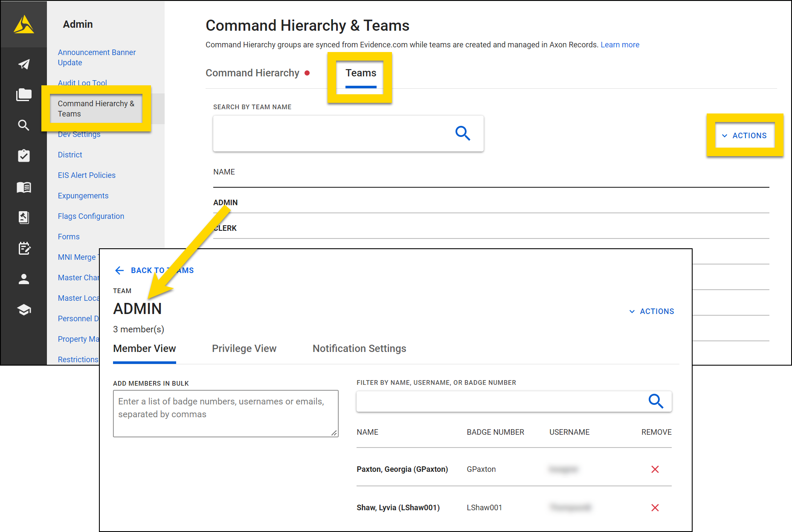
Task: Remove Paxton, Georgia from the team
Action: [655, 469]
